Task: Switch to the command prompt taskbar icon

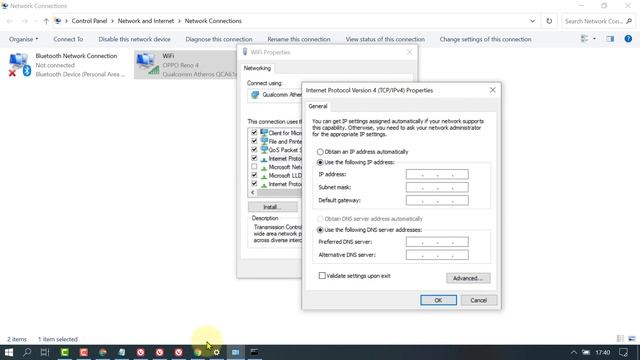Action: click(254, 352)
